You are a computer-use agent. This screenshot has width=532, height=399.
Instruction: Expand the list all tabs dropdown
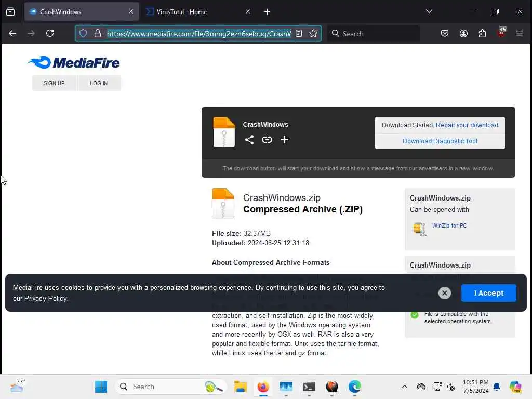coord(429,11)
